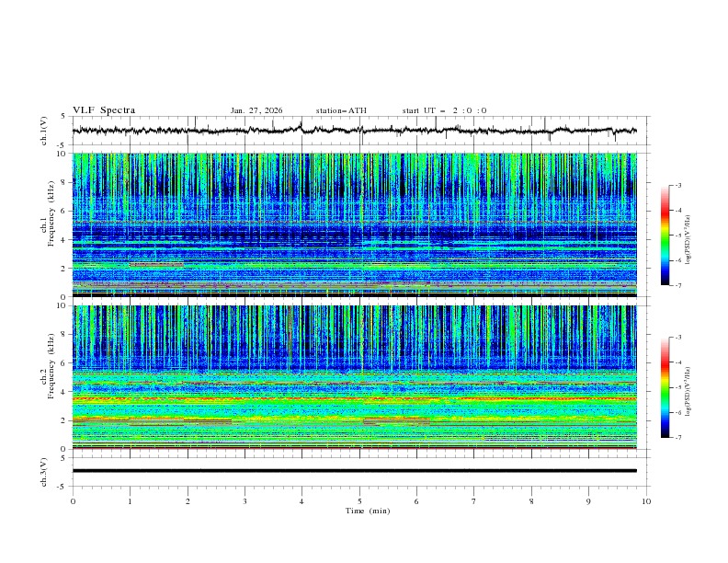The height and width of the screenshot is (563, 728).
Task: Click the ch.1 waveform trace at 4 minutes
Action: pos(301,127)
